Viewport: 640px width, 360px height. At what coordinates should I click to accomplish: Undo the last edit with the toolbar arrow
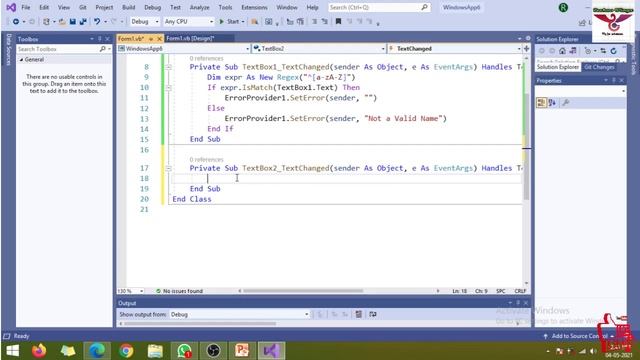pyautogui.click(x=97, y=22)
